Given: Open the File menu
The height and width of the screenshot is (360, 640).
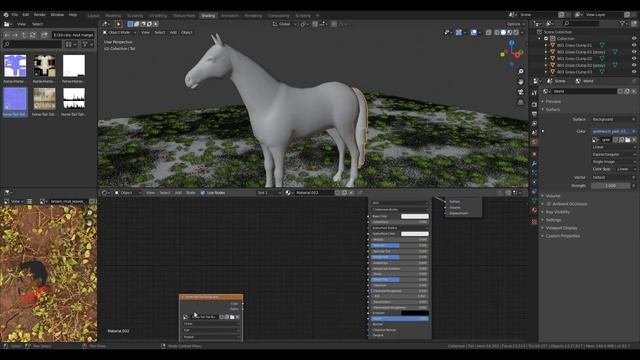Looking at the screenshot, I should pos(15,15).
